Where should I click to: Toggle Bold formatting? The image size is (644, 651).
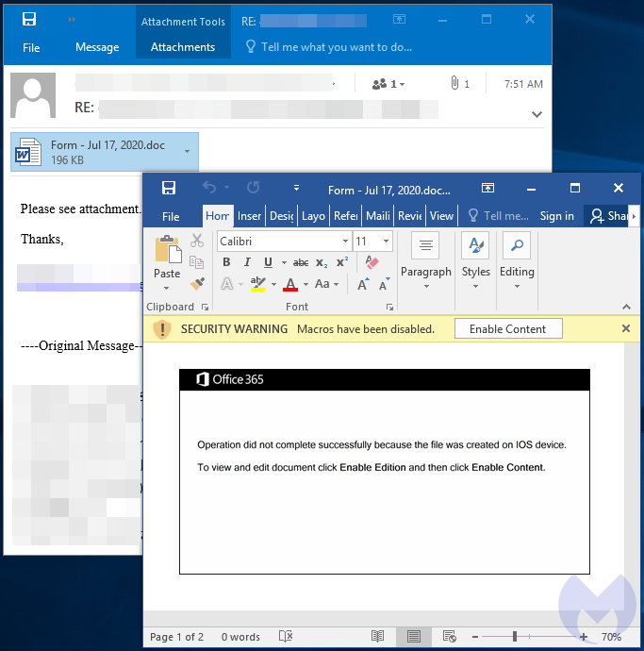tap(226, 262)
